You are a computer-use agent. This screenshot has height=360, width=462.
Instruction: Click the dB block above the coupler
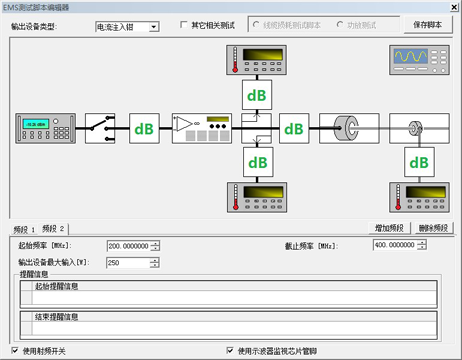point(257,95)
